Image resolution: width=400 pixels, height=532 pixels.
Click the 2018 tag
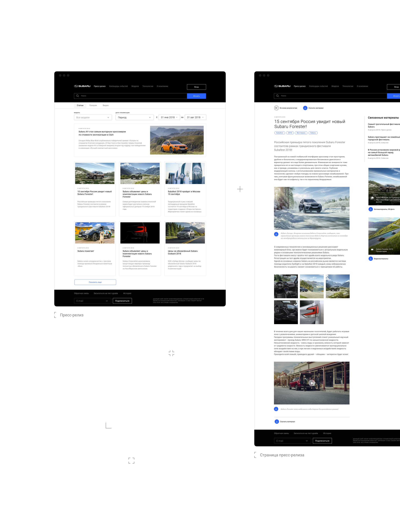[290, 133]
